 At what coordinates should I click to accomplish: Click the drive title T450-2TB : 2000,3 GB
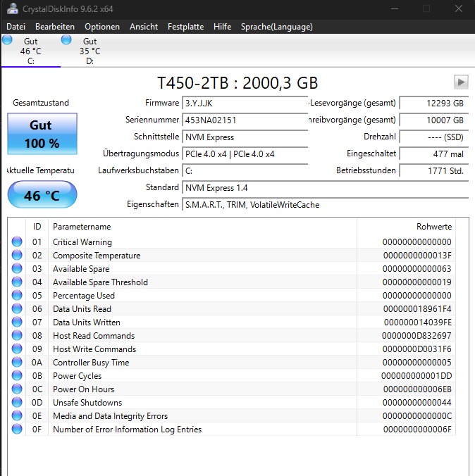point(237,83)
